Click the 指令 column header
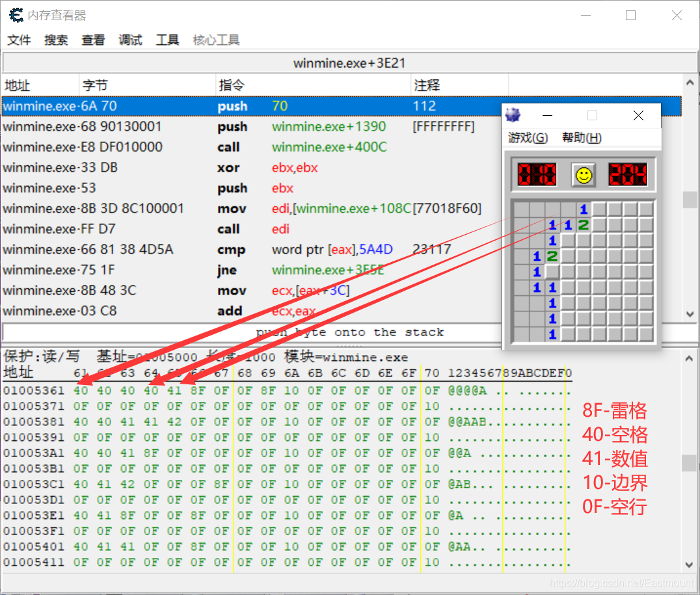This screenshot has width=700, height=595. pyautogui.click(x=313, y=85)
